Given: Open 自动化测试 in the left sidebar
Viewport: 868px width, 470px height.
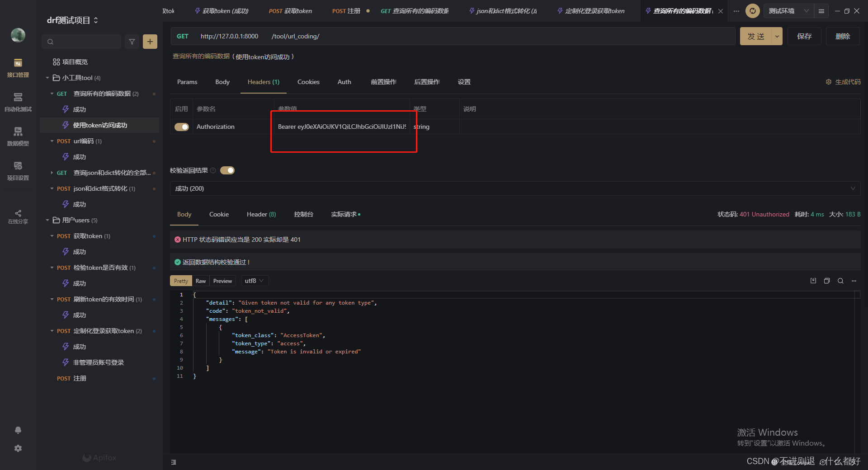Looking at the screenshot, I should pos(18,102).
